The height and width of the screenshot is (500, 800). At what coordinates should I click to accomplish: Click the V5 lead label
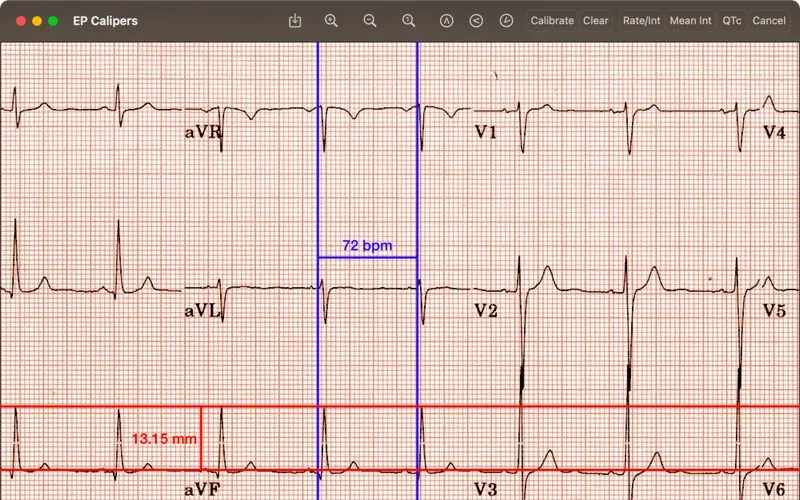click(x=774, y=311)
